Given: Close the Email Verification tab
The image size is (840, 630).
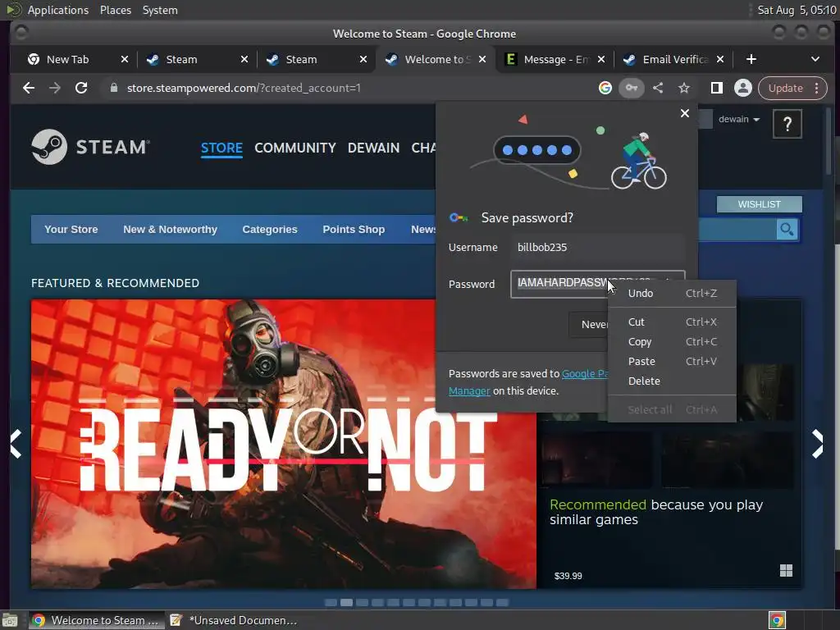Looking at the screenshot, I should pyautogui.click(x=720, y=59).
